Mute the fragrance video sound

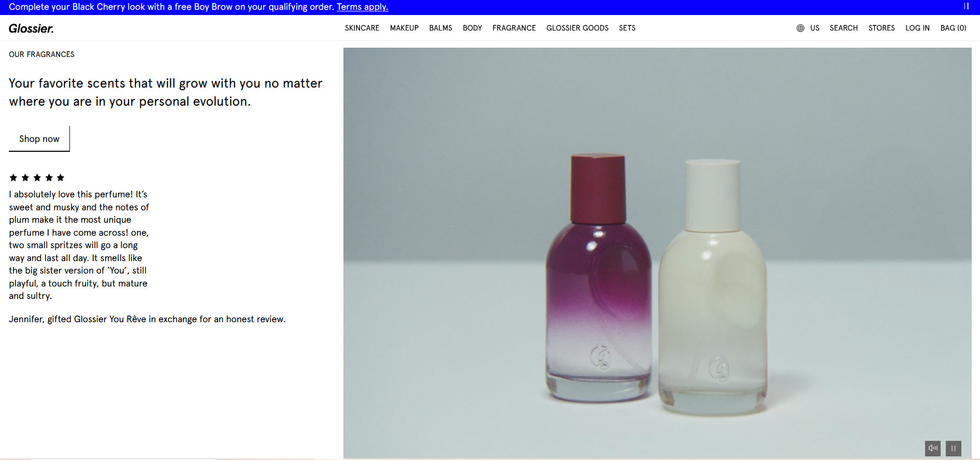[933, 448]
